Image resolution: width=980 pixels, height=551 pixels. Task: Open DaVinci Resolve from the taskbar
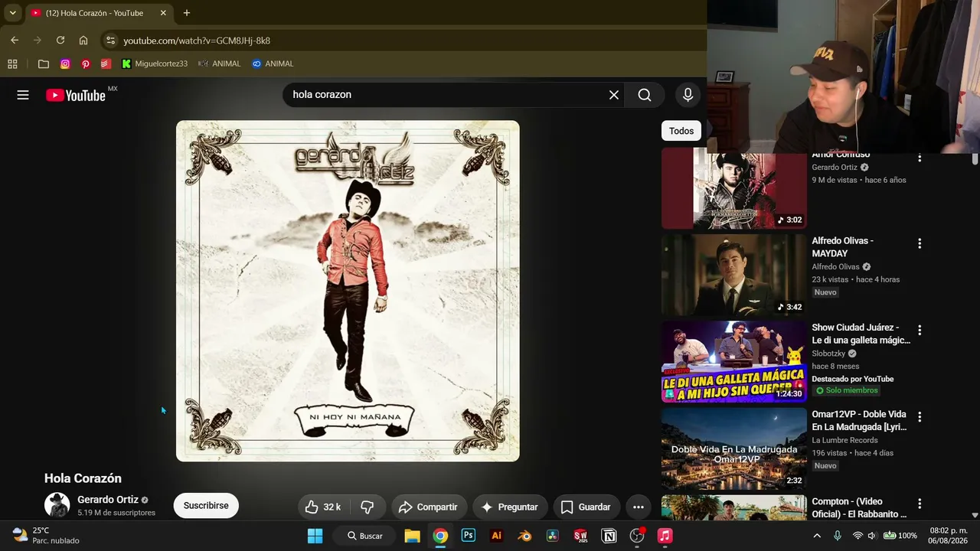553,536
